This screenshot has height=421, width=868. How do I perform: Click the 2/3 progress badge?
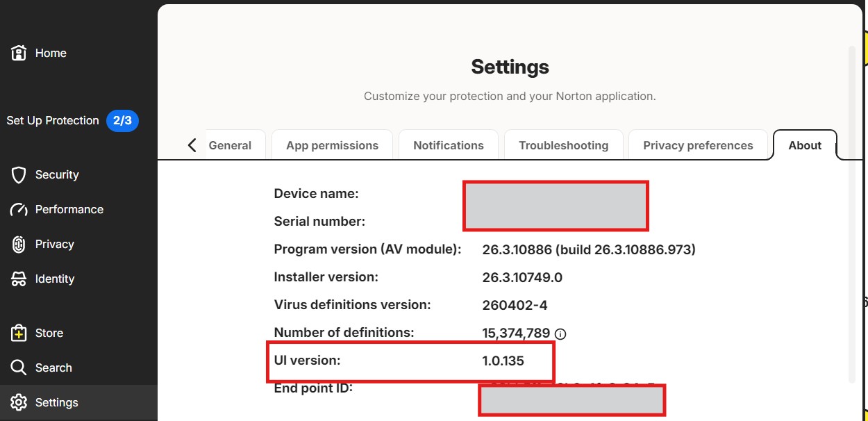point(122,121)
